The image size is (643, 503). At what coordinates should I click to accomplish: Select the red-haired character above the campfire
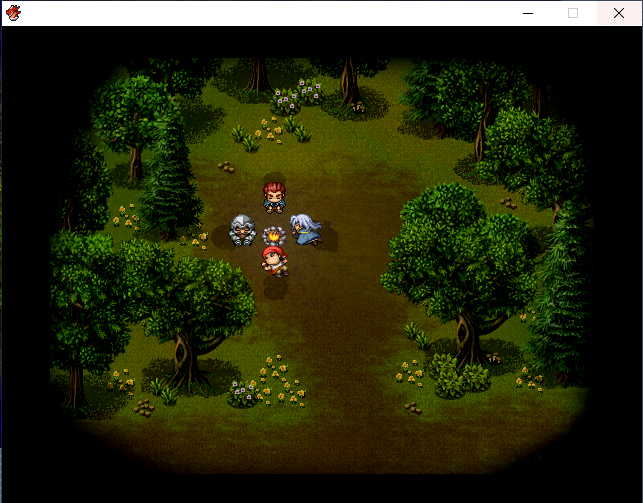tap(274, 198)
